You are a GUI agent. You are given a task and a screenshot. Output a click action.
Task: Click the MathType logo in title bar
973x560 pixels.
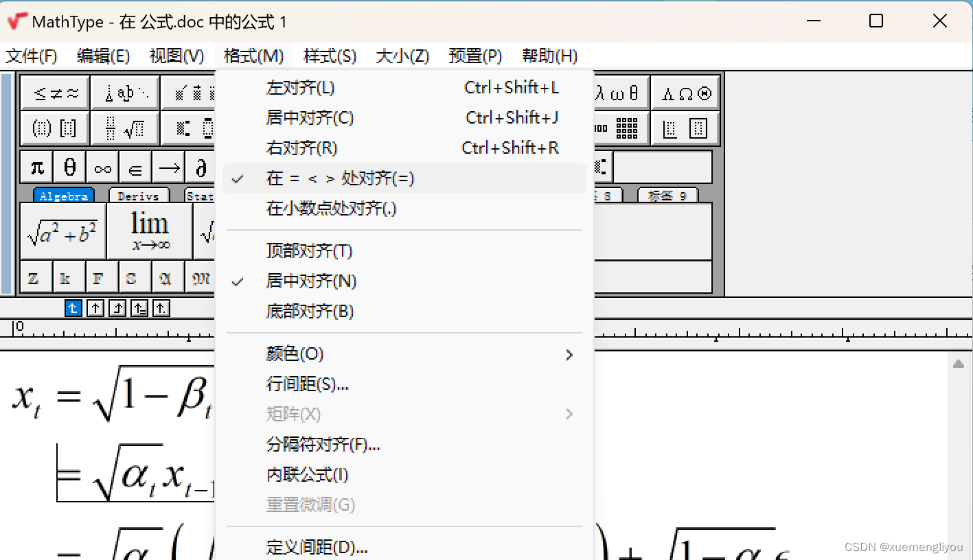point(17,21)
